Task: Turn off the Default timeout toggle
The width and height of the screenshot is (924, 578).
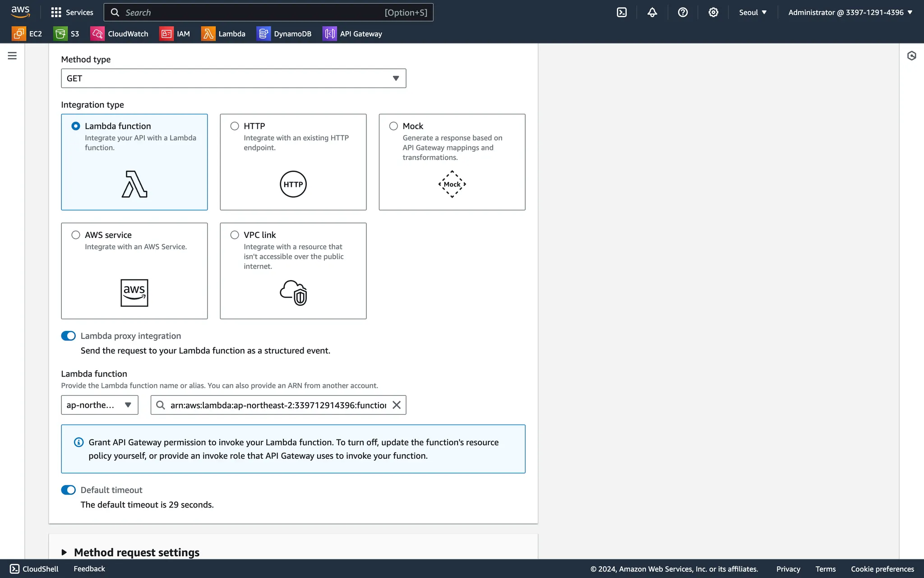Action: 69,490
